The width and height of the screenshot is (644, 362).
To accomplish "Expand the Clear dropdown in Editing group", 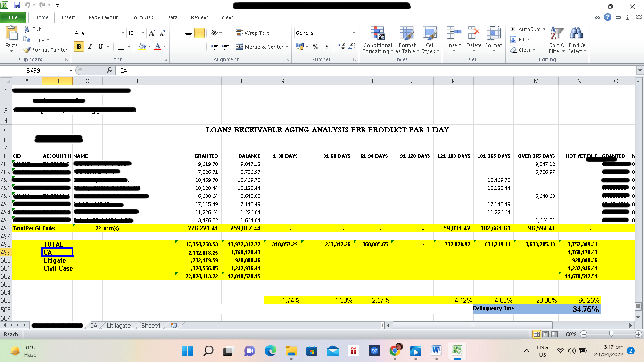I will point(534,50).
